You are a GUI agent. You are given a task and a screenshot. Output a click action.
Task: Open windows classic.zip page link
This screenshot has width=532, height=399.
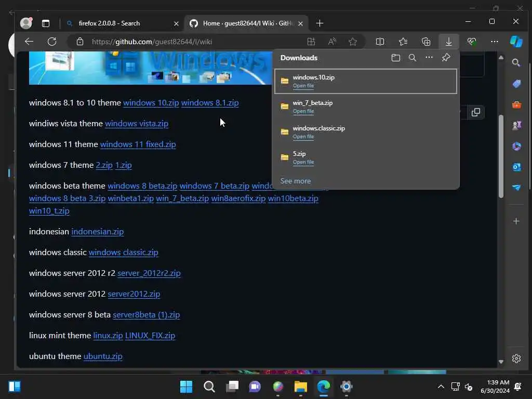point(124,252)
